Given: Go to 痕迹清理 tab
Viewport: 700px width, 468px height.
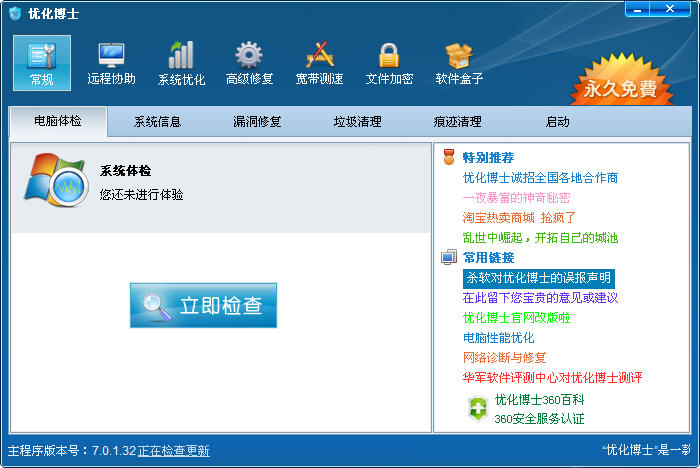Looking at the screenshot, I should point(457,122).
